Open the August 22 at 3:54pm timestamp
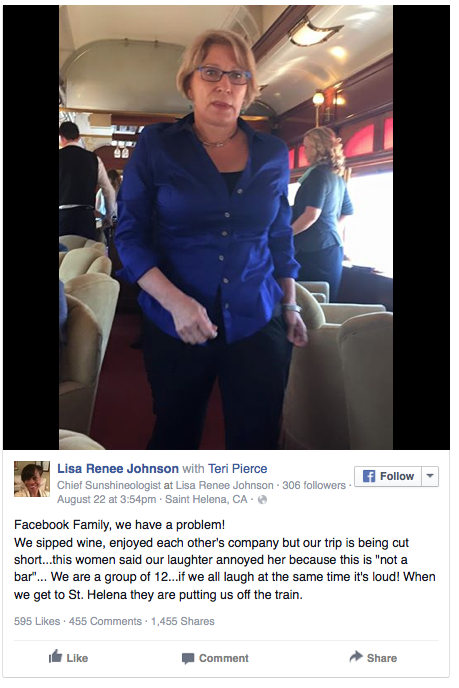This screenshot has width=459, height=688. (x=107, y=499)
